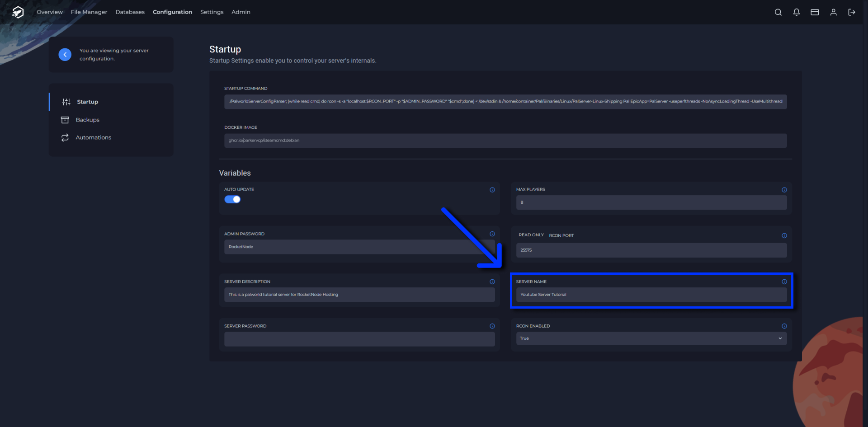Viewport: 868px width, 427px height.
Task: Open the search panel
Action: pos(778,12)
